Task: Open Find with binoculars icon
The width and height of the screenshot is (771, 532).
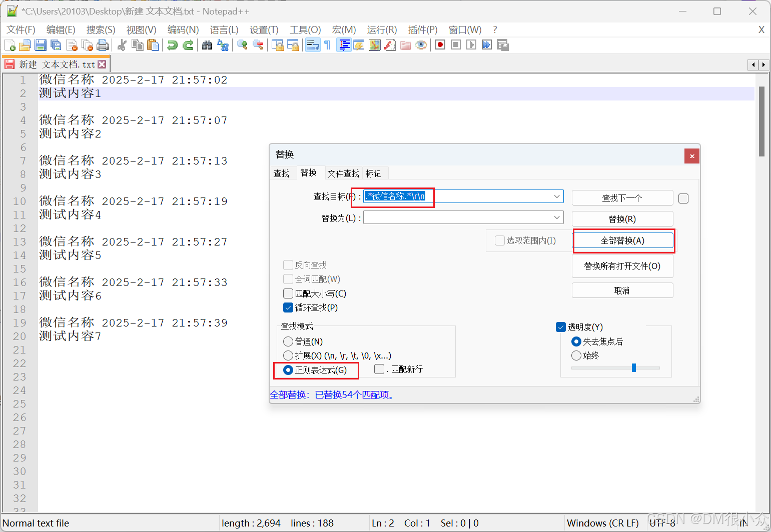Action: (x=207, y=45)
